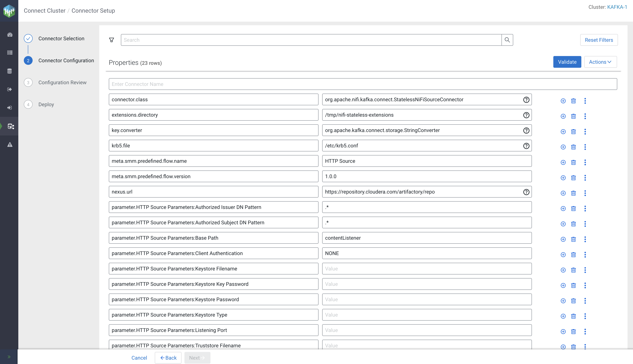
Task: Select the Configuration Review step
Action: (x=62, y=83)
